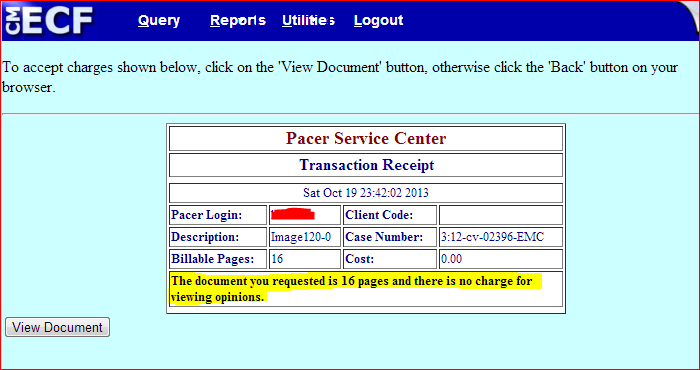Open the Query menu

(x=159, y=21)
